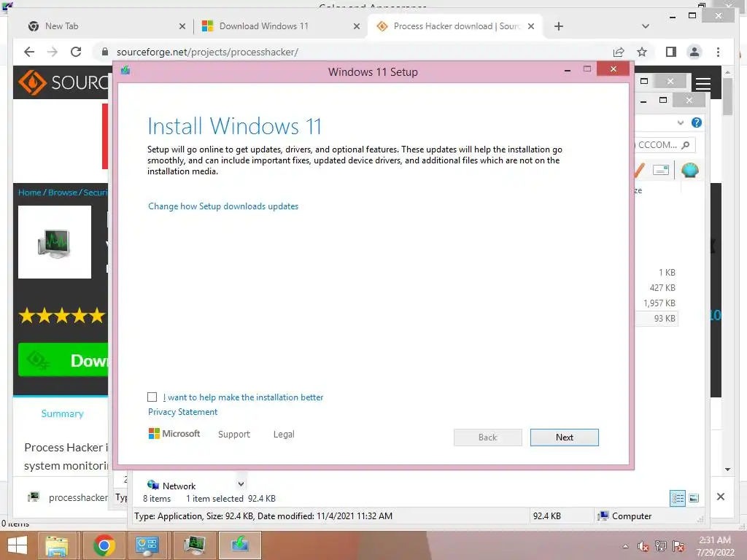Click the Back button in Windows 11 Setup
This screenshot has width=747, height=560.
(487, 437)
